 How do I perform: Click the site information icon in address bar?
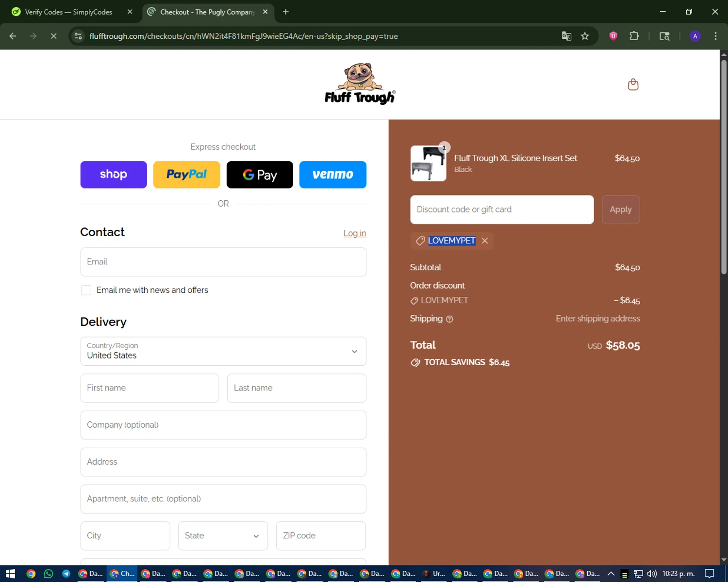[78, 36]
